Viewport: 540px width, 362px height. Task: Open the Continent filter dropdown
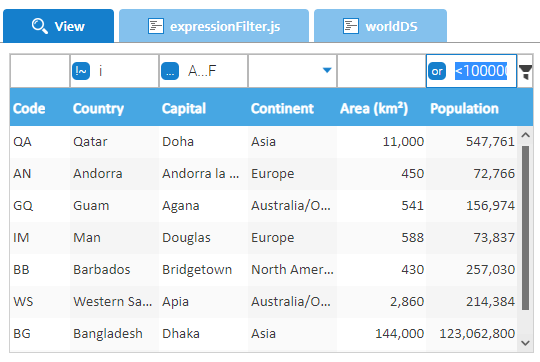point(327,71)
